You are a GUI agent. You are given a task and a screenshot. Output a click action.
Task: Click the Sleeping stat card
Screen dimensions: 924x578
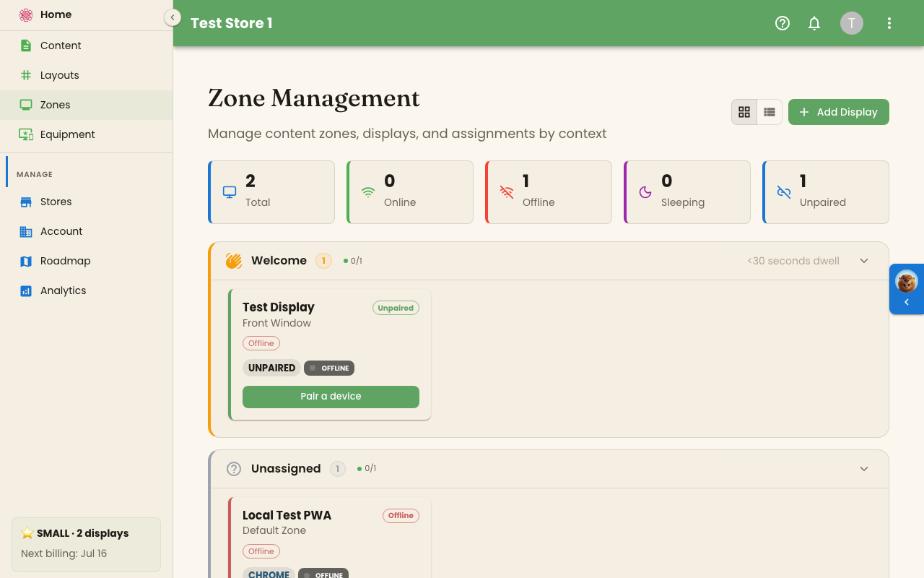coord(687,192)
